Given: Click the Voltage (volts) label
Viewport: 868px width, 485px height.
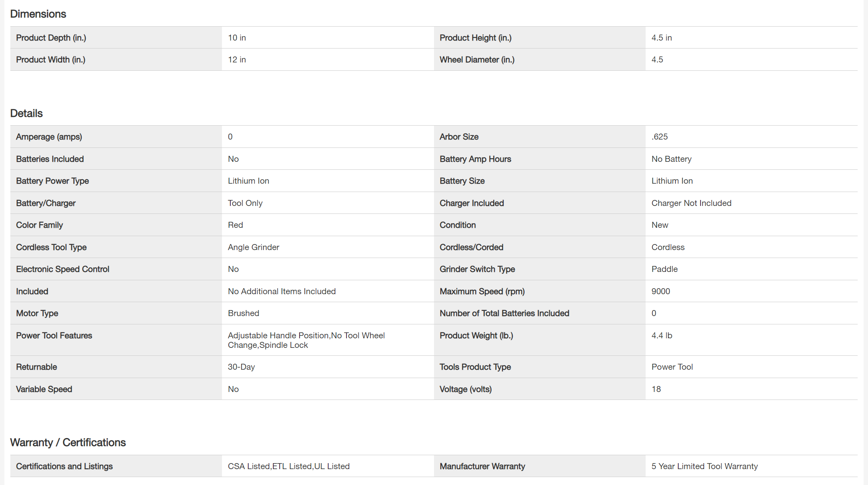Looking at the screenshot, I should coord(465,389).
